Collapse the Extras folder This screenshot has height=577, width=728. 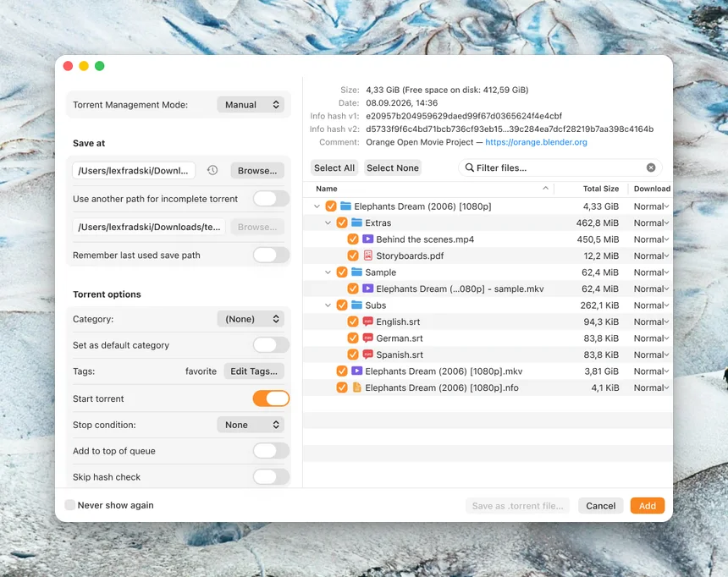point(328,223)
